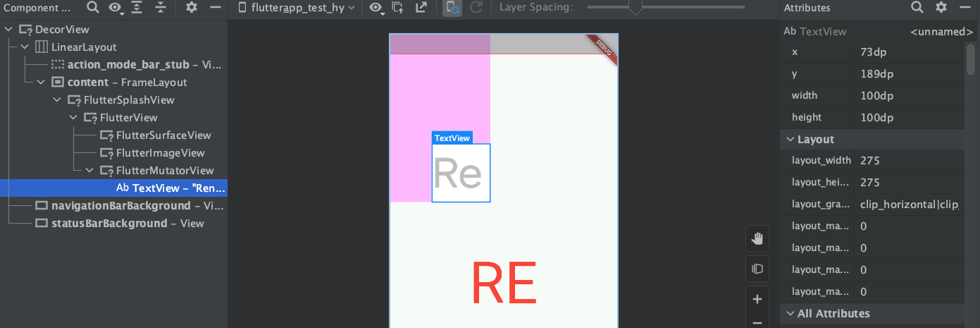Hide the Component Tree panel
Screen dimensions: 980x328
coord(216,8)
